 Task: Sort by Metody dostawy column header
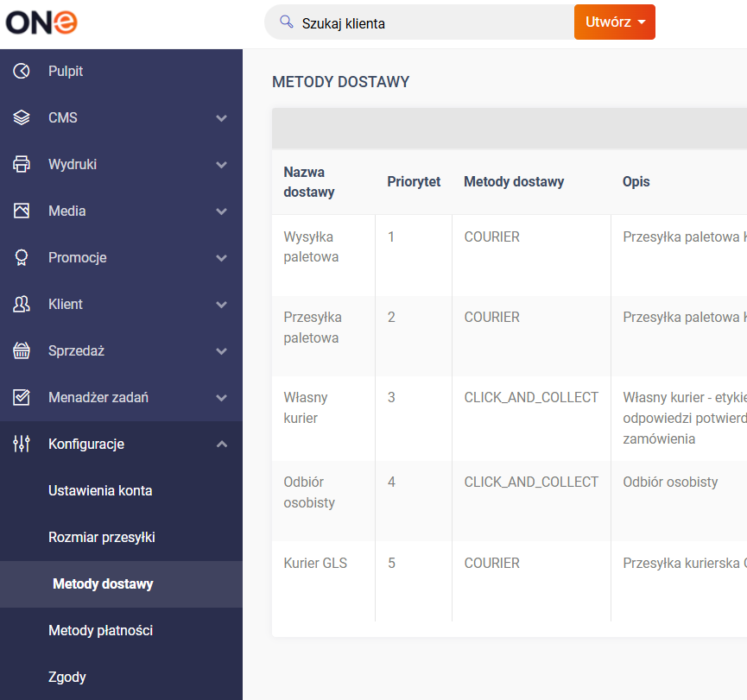(x=514, y=181)
